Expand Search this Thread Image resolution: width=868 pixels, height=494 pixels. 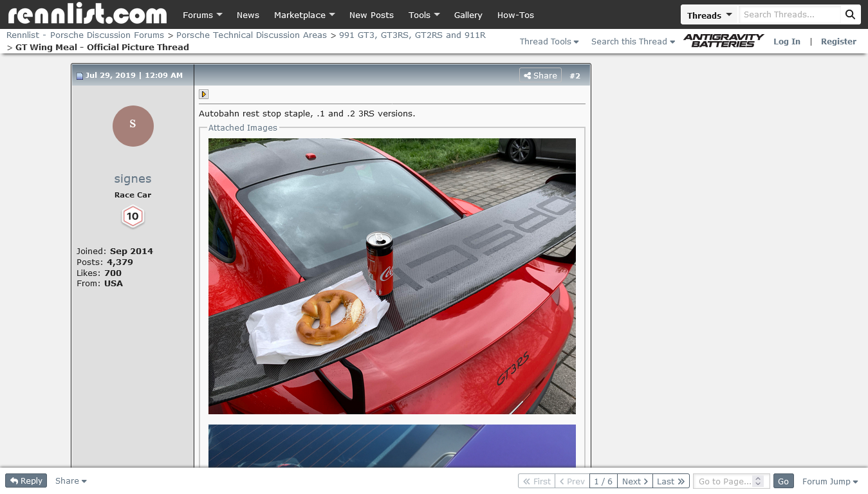coord(633,41)
